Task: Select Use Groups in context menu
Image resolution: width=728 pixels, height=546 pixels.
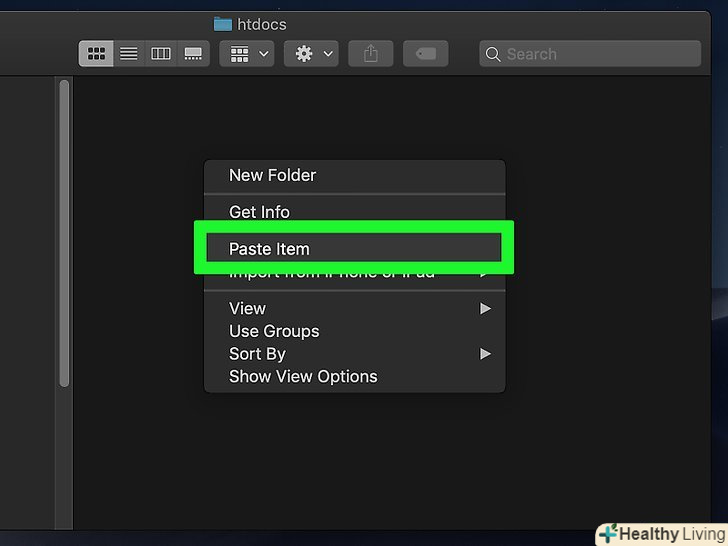Action: (x=355, y=331)
